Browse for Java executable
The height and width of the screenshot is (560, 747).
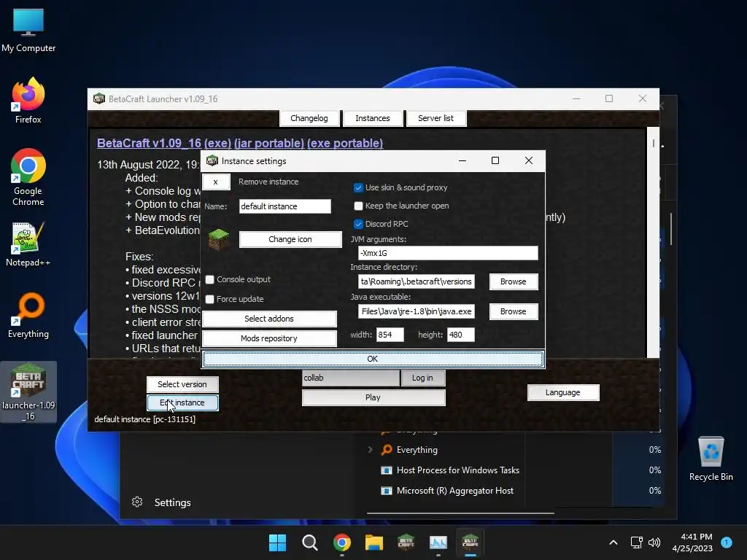point(514,311)
